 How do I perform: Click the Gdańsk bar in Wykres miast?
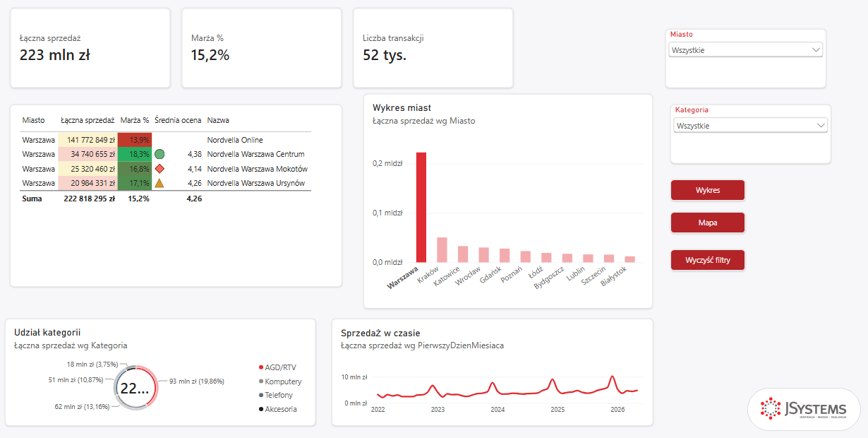point(505,256)
